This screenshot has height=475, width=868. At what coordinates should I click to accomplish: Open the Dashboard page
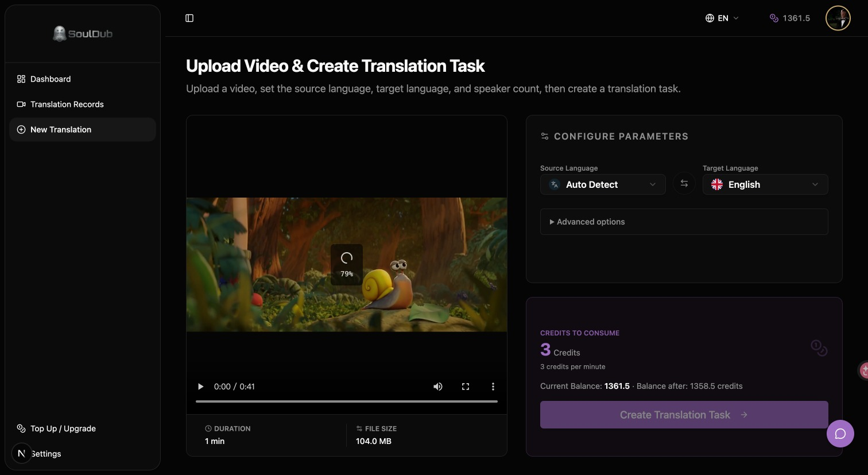point(83,79)
